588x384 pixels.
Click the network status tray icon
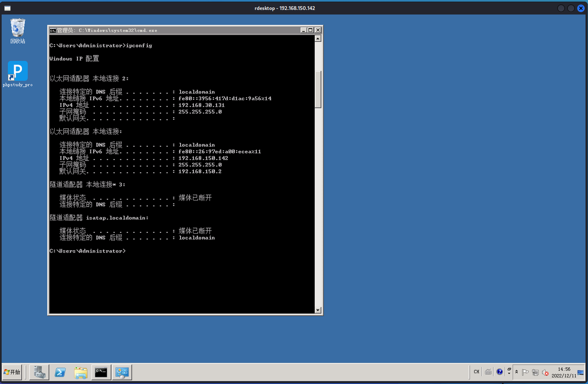(535, 372)
